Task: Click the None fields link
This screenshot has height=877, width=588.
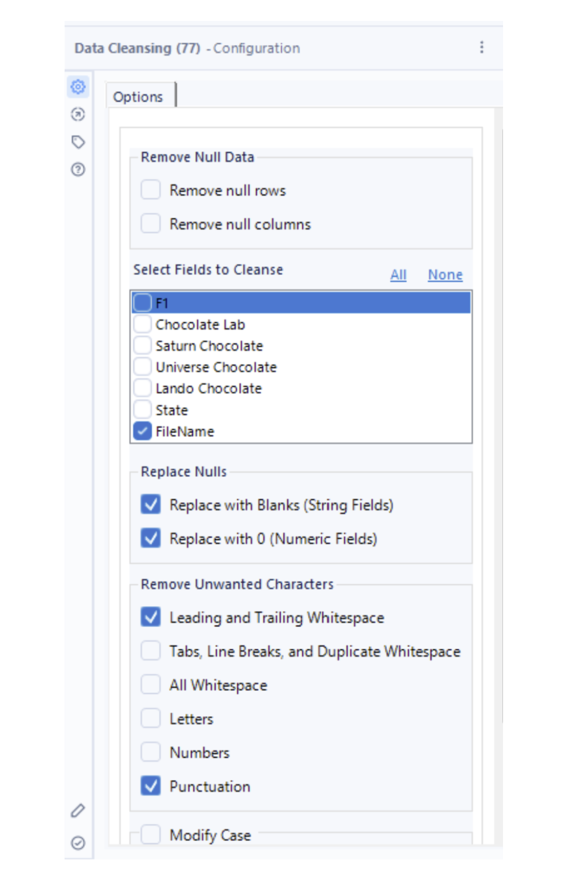Action: pos(445,275)
